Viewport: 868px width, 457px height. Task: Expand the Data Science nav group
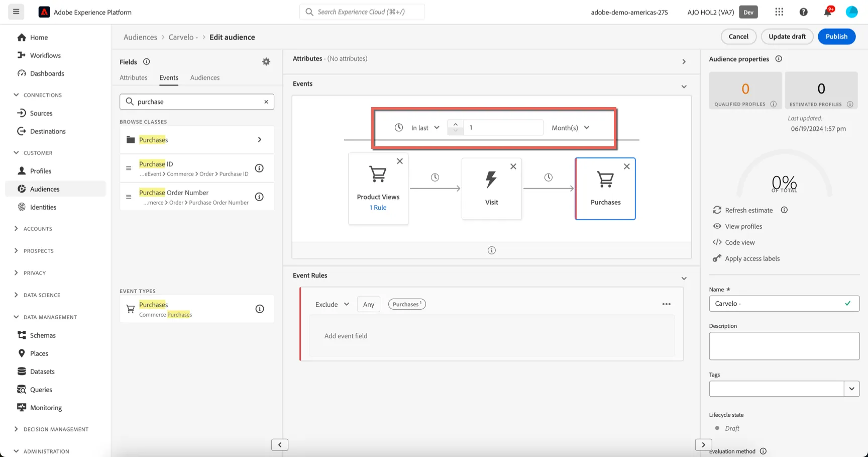pos(16,295)
